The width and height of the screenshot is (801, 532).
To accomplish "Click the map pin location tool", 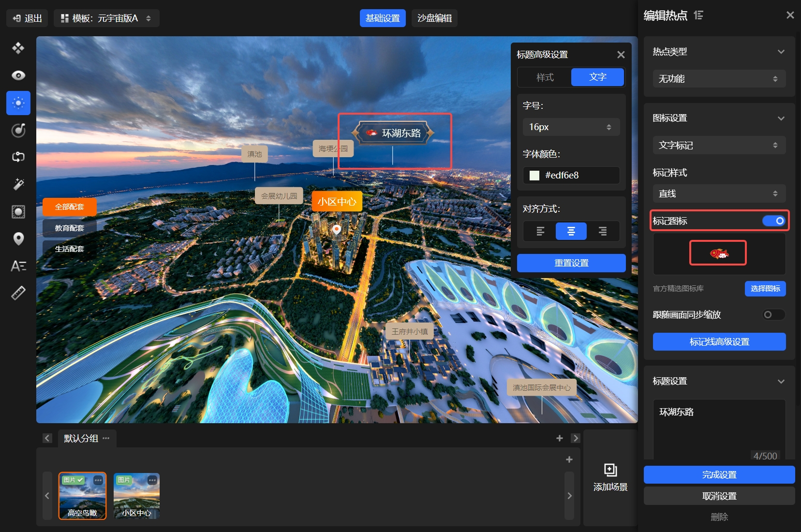I will 18,239.
